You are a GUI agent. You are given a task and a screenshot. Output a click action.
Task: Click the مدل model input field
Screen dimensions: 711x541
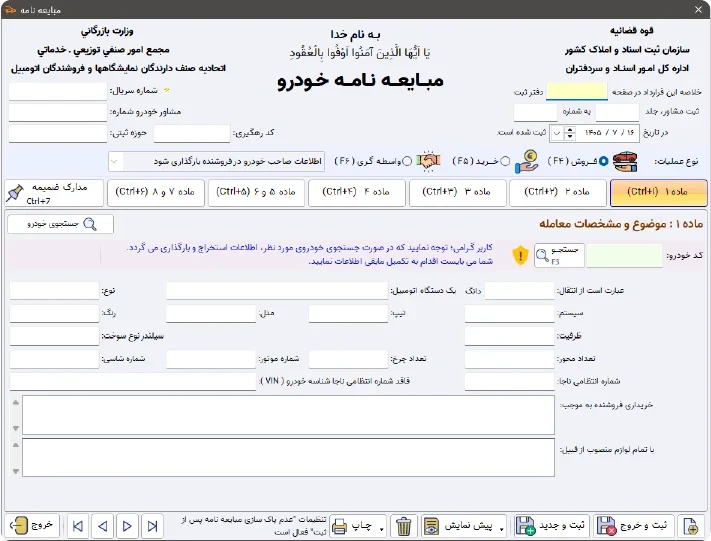pos(211,313)
